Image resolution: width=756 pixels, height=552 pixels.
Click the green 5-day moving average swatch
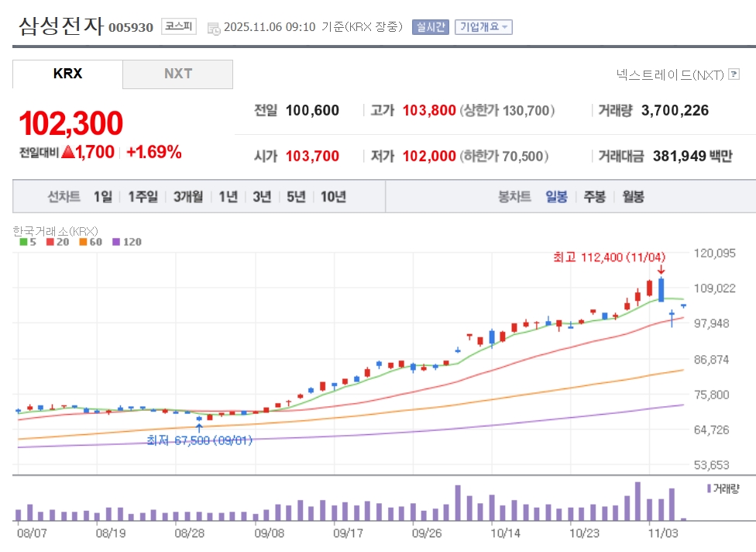tap(22, 242)
